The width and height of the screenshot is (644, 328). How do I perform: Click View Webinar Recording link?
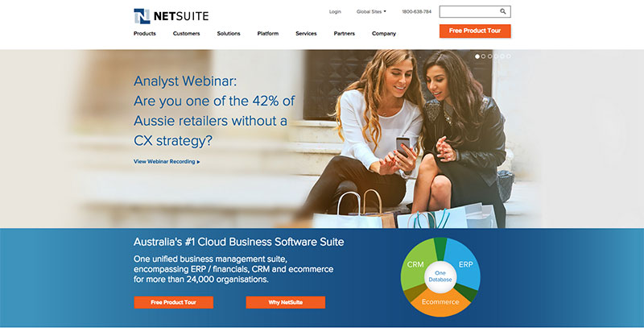tap(167, 161)
